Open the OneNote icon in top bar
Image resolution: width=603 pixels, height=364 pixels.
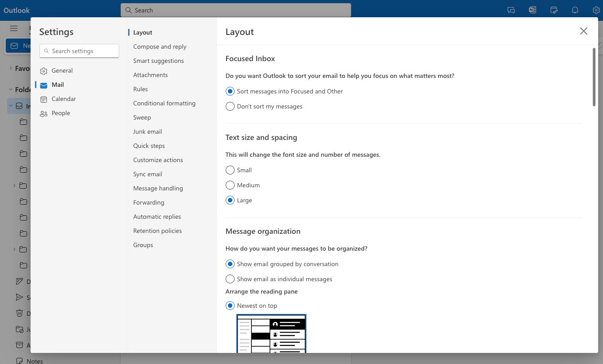tap(533, 10)
